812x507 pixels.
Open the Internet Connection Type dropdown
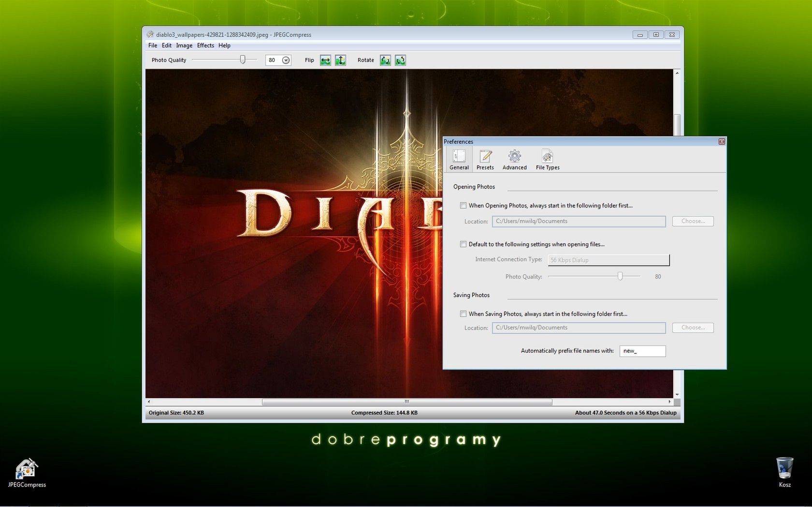coord(609,260)
